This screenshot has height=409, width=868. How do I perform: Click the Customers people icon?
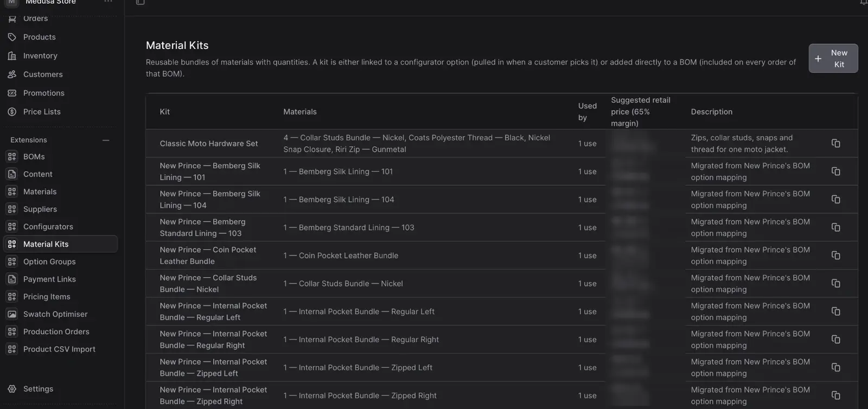[12, 74]
